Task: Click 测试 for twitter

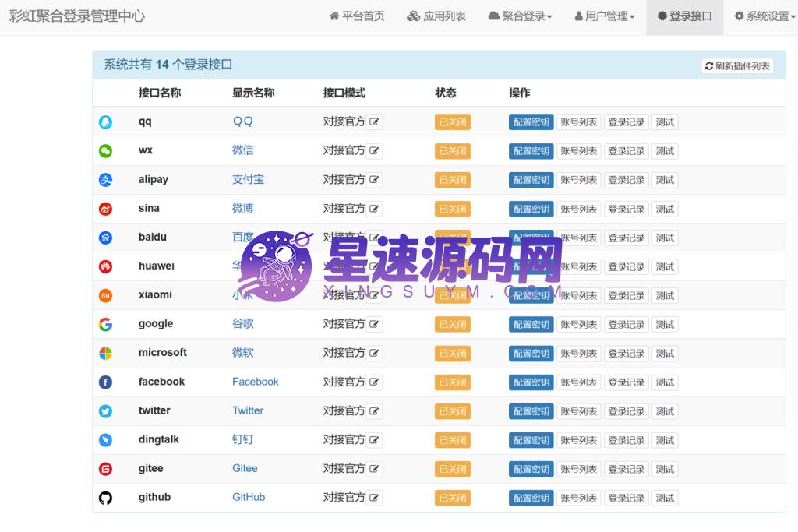Action: (665, 411)
